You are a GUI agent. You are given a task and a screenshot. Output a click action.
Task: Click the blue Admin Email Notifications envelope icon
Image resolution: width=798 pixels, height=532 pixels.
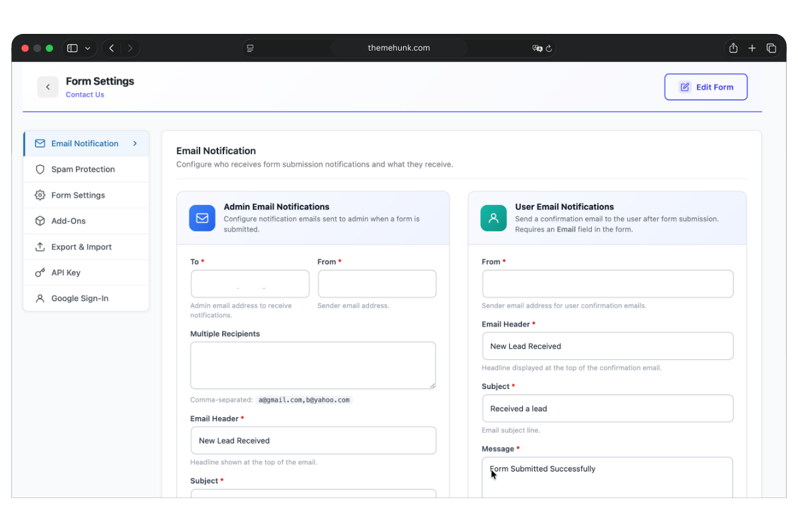click(x=202, y=218)
